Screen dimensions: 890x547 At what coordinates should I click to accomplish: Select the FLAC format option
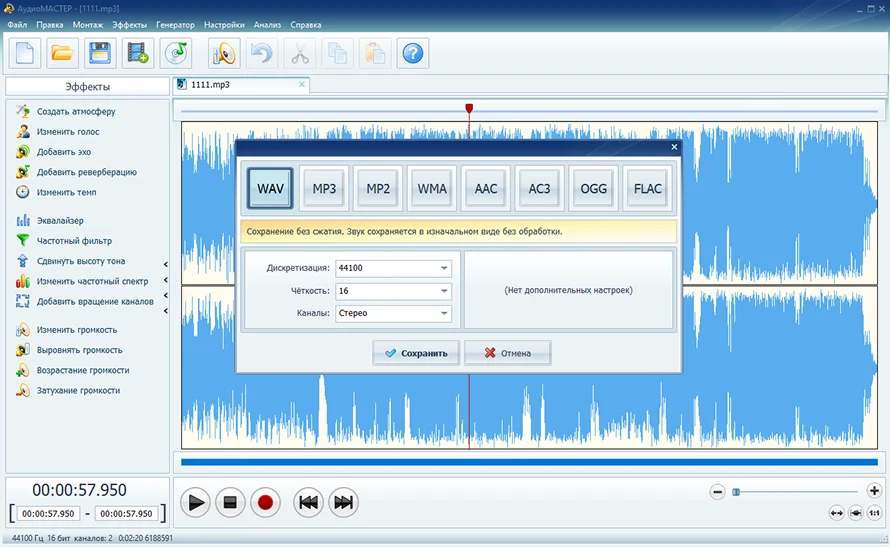click(648, 188)
